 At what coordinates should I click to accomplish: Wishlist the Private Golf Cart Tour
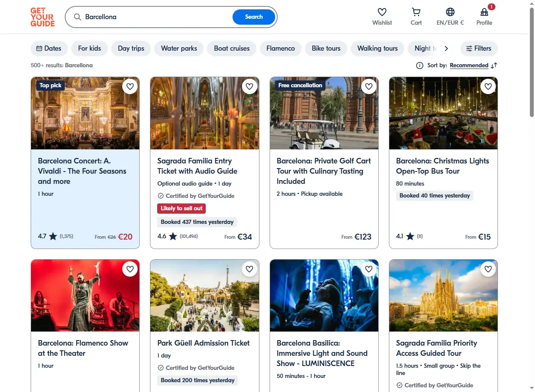coord(369,86)
